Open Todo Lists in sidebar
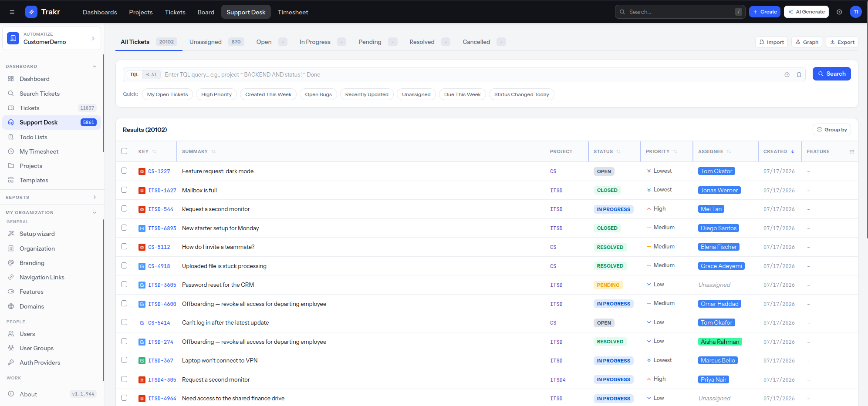Viewport: 868px width, 406px height. coord(51,137)
